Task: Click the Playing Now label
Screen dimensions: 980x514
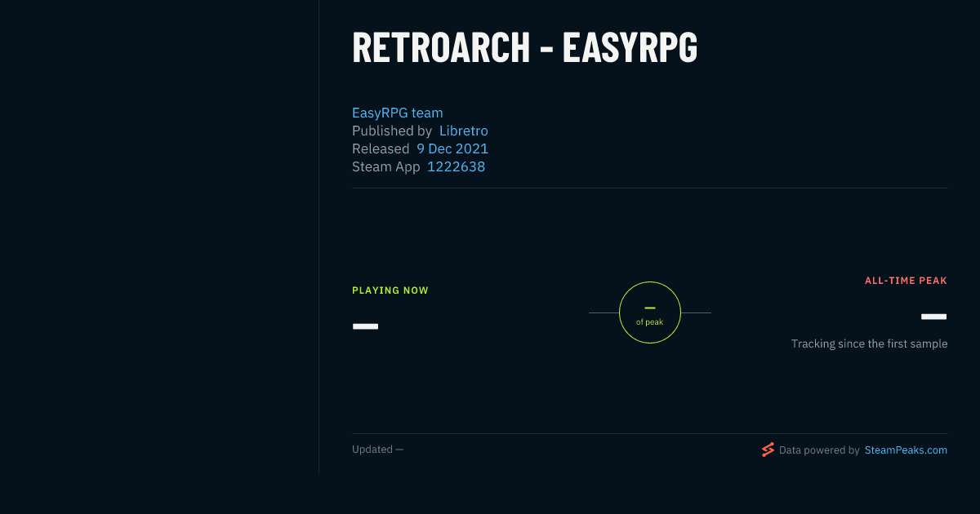Action: [x=390, y=290]
